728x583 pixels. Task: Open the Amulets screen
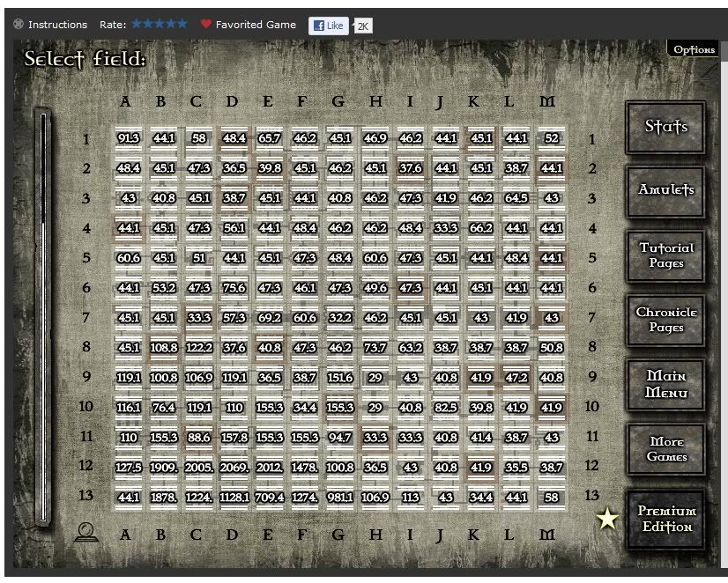tap(665, 190)
